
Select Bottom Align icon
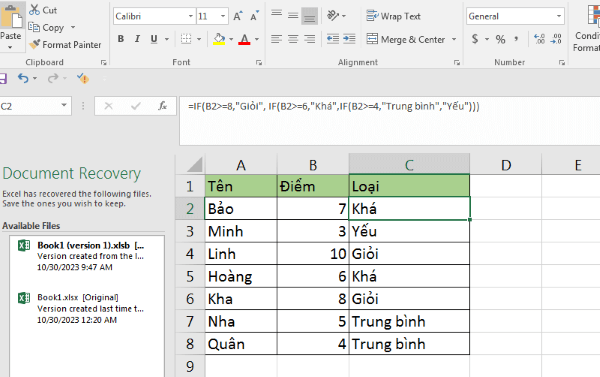(310, 16)
